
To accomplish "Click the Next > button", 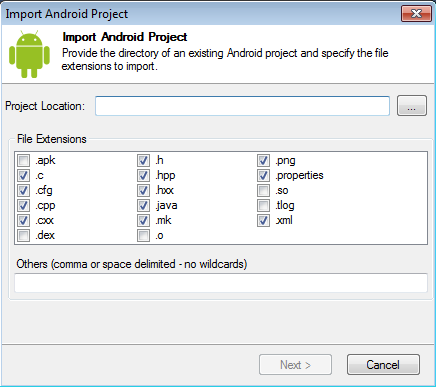I will point(295,365).
